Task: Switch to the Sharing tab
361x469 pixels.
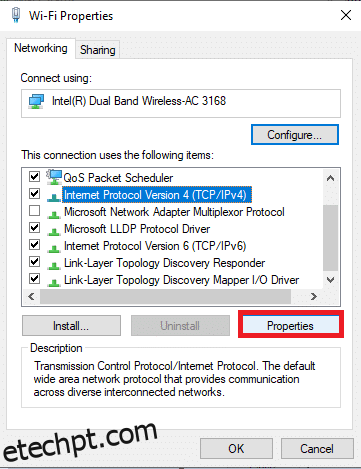Action: (98, 50)
